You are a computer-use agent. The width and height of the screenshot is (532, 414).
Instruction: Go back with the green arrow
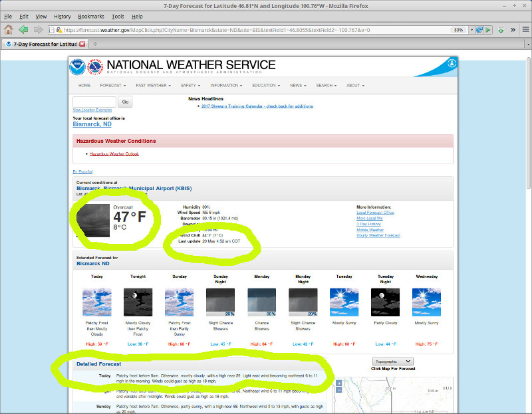[x=23, y=30]
